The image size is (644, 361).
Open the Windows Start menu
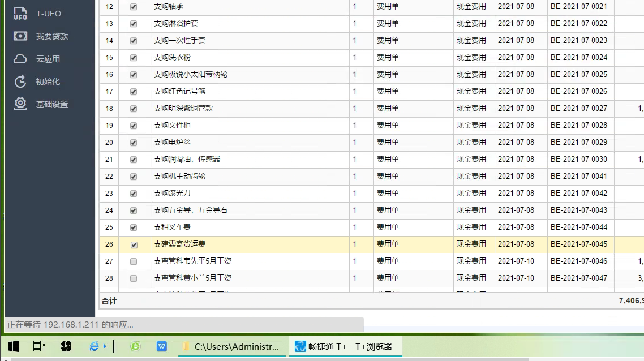pyautogui.click(x=14, y=347)
